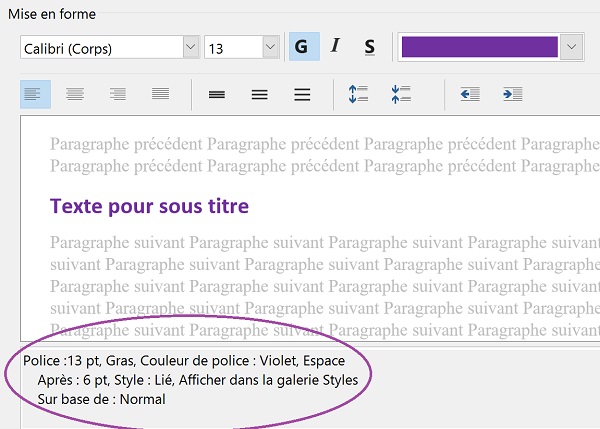Click the 'Après : 6 pt, Style : Lié' line

[198, 380]
